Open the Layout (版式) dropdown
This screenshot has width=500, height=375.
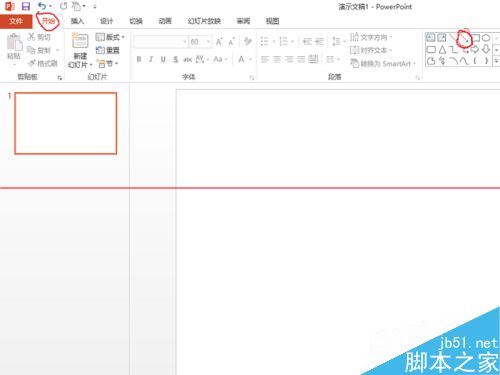pyautogui.click(x=110, y=37)
